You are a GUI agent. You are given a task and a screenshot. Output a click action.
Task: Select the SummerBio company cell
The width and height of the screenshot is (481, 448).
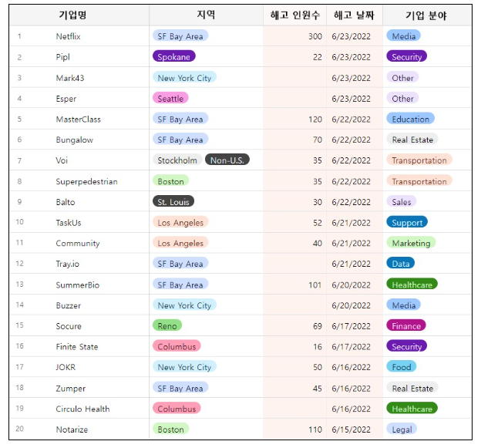[78, 285]
